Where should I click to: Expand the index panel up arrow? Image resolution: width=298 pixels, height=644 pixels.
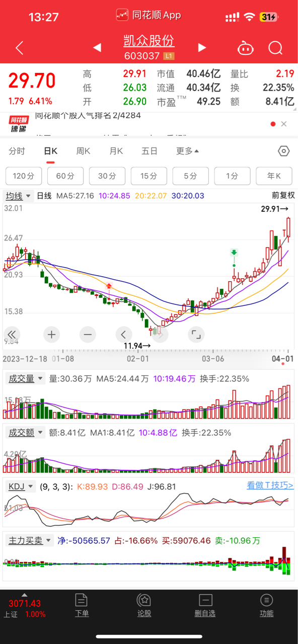25,595
